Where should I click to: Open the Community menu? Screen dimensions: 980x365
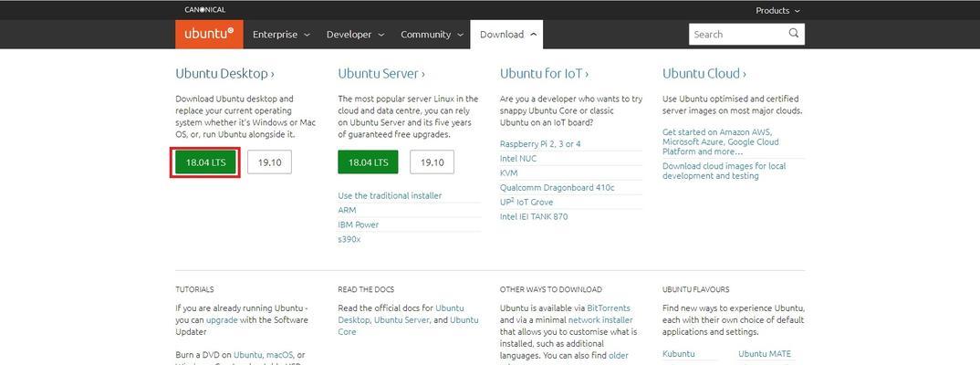(x=432, y=35)
